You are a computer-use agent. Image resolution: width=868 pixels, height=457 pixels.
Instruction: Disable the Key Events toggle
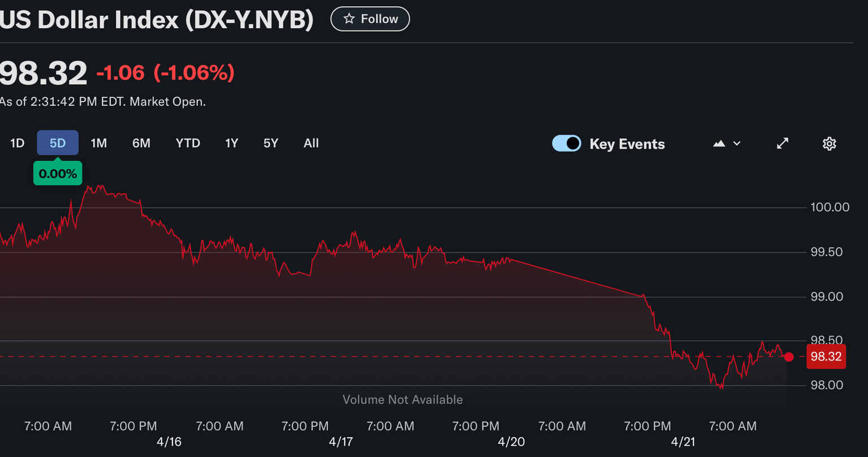566,143
